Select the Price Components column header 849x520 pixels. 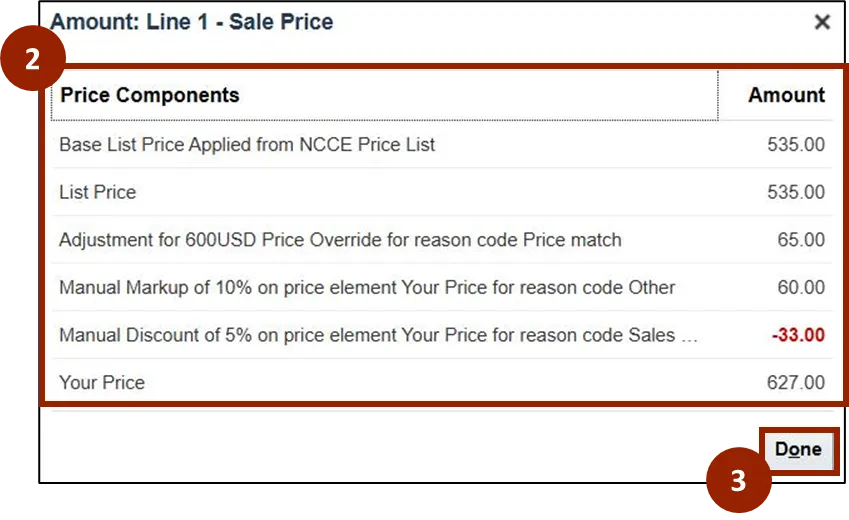150,96
